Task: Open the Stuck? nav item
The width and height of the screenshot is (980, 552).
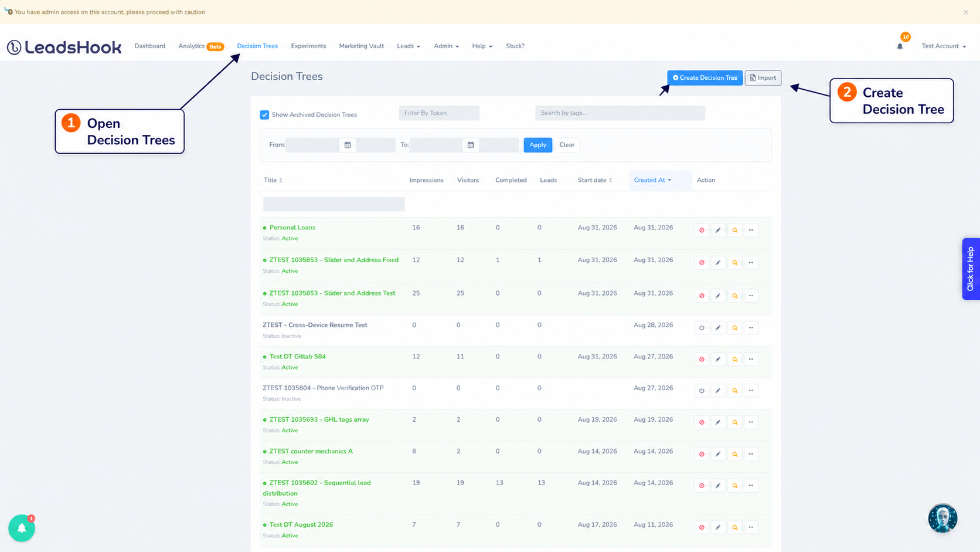Action: tap(515, 46)
